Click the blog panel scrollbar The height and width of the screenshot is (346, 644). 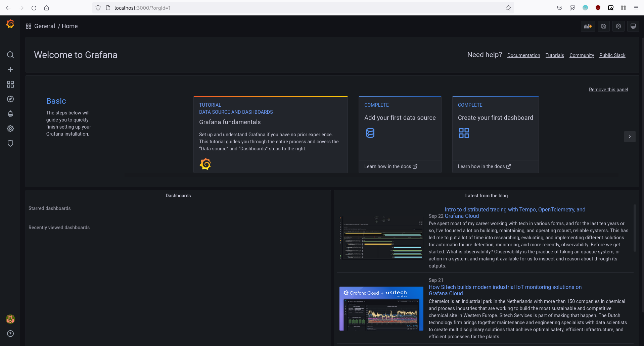click(x=635, y=228)
